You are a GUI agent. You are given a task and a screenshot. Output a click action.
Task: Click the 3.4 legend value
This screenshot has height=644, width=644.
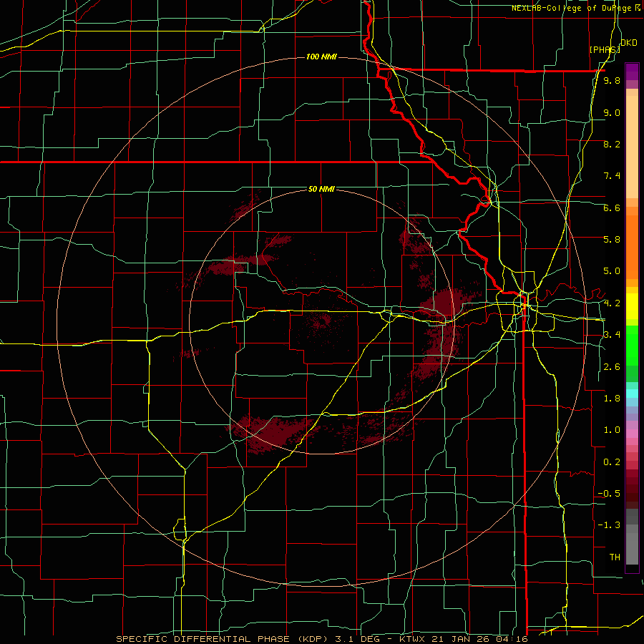point(612,335)
